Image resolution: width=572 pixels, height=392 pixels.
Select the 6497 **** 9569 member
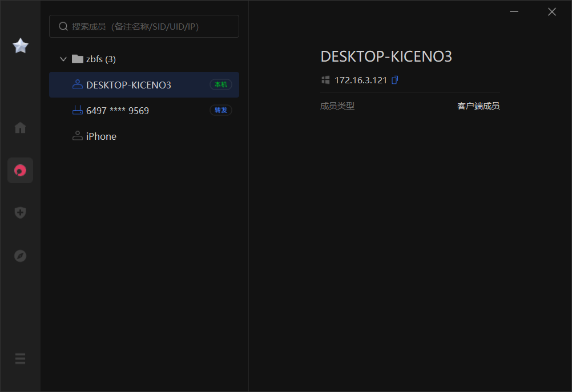(118, 111)
